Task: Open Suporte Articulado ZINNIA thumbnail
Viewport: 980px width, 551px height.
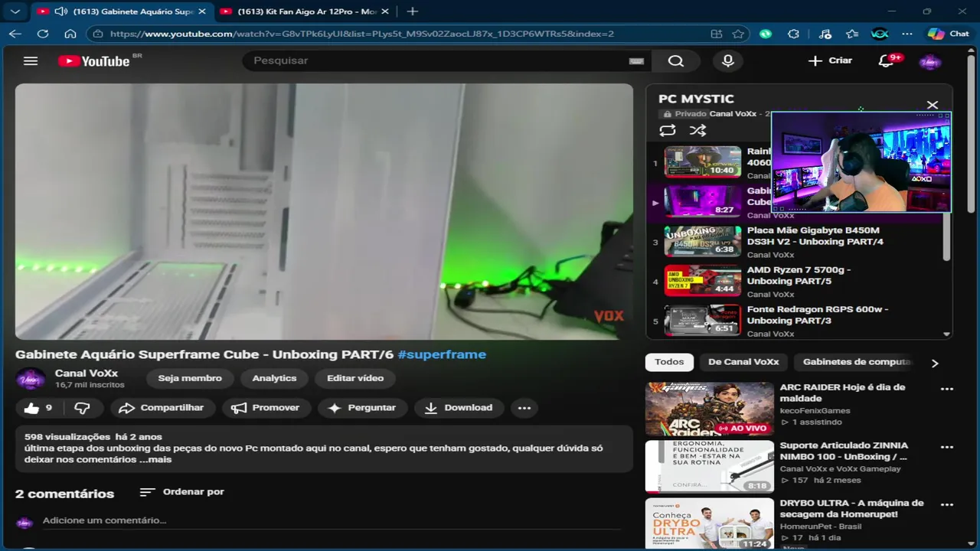Action: 710,467
